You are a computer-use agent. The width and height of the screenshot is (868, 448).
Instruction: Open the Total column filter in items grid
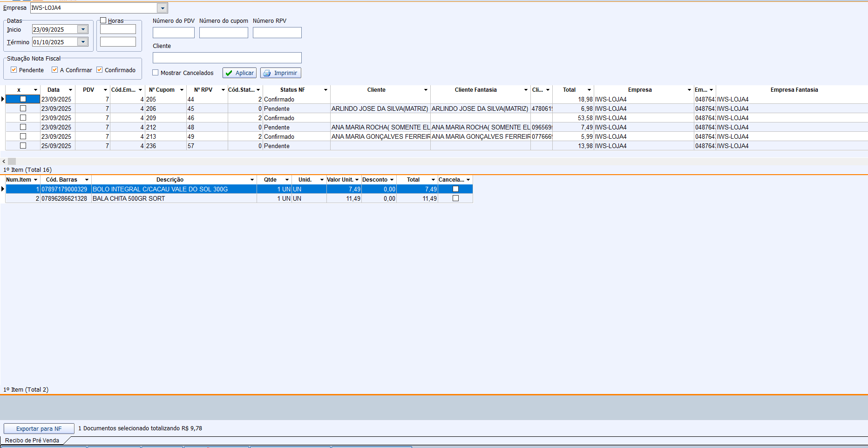[433, 180]
